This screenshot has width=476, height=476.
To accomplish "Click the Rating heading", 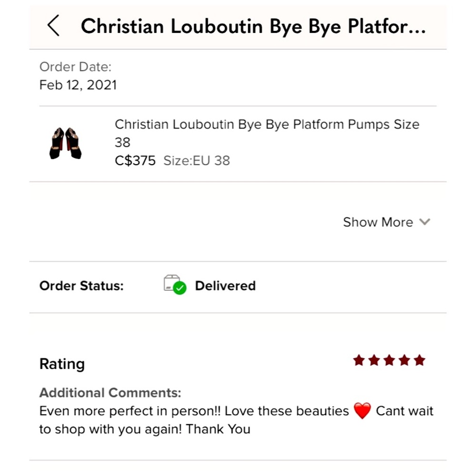I will [x=62, y=364].
